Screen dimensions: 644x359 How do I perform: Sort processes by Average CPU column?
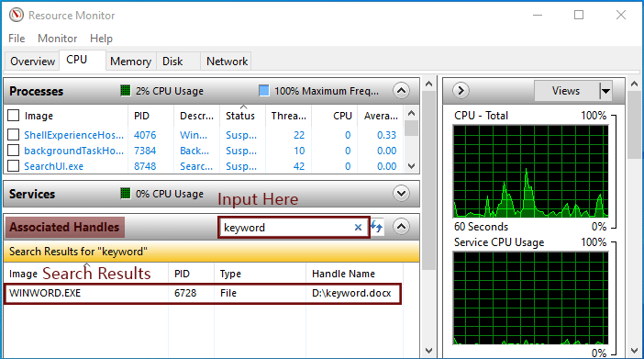click(381, 116)
